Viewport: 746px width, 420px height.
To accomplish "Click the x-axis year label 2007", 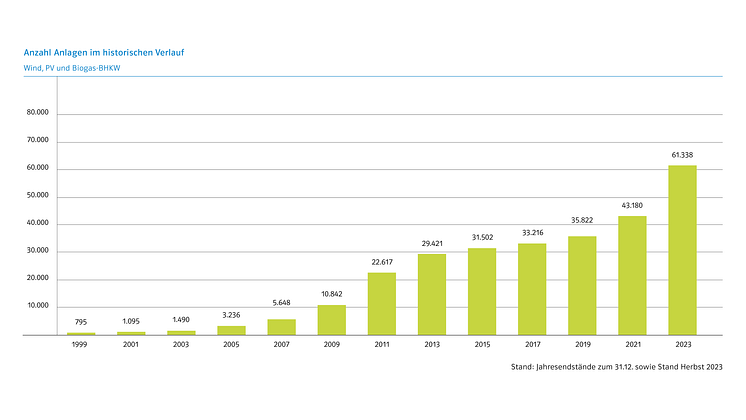I will pos(282,344).
